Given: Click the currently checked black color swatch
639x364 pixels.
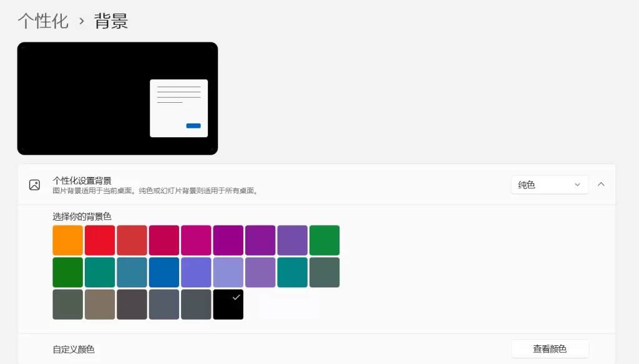Looking at the screenshot, I should click(228, 304).
